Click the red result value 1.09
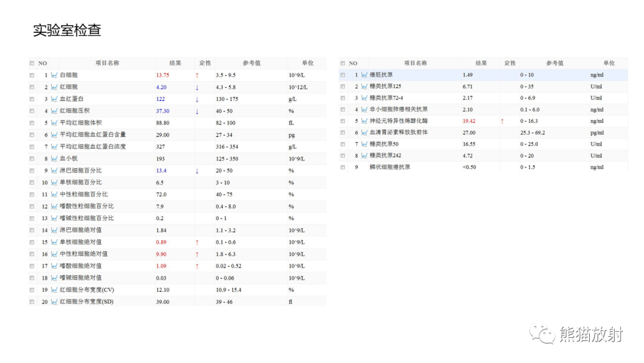This screenshot has height=363, width=644. coord(161,266)
